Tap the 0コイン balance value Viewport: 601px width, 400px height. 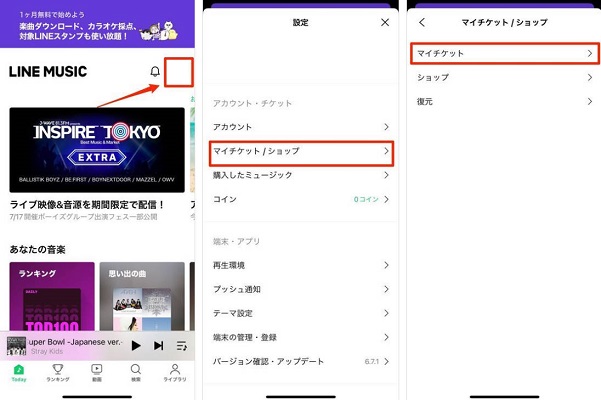pos(366,199)
